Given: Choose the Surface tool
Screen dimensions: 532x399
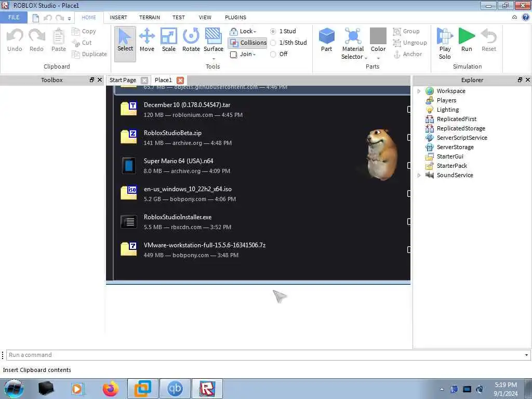Looking at the screenshot, I should click(x=214, y=41).
